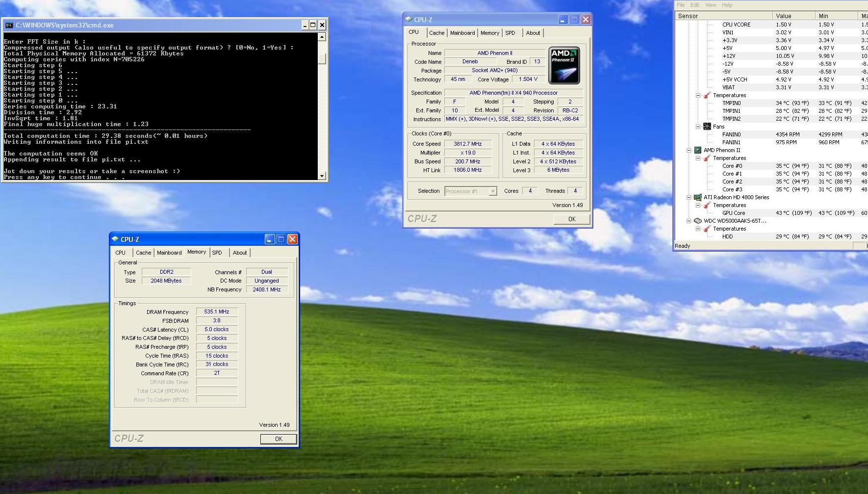Screen dimensions: 868x494
Task: Click the NB Frequency 2408.1 MHz field
Action: [x=267, y=289]
